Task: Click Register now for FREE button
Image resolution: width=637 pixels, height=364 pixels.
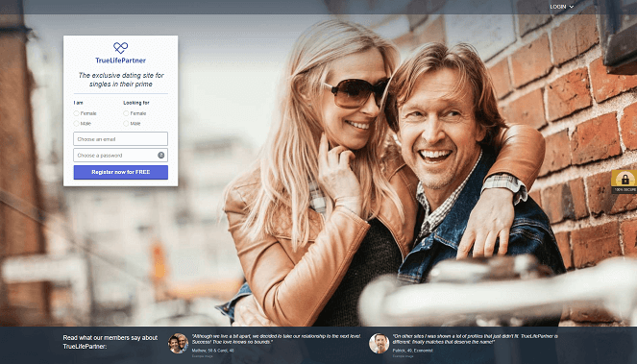Action: (x=121, y=172)
